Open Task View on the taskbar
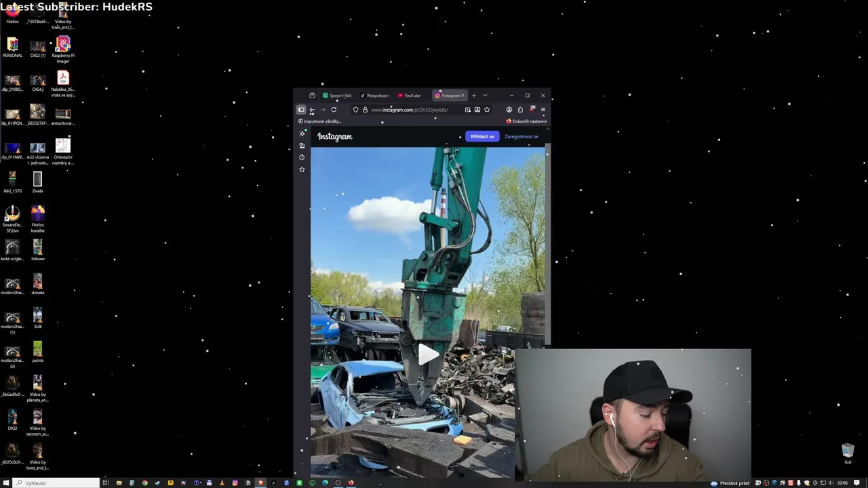This screenshot has width=868, height=488. (x=106, y=483)
